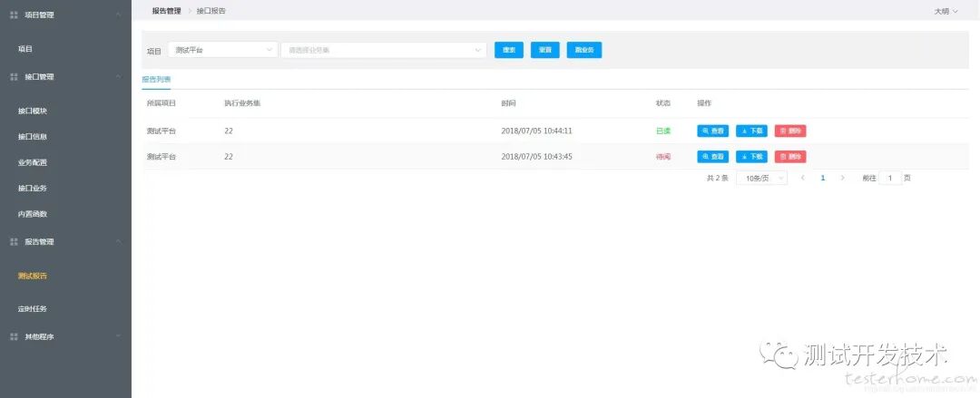The width and height of the screenshot is (980, 398).
Task: Click the grid icon beside 项目管理
Action: point(14,15)
